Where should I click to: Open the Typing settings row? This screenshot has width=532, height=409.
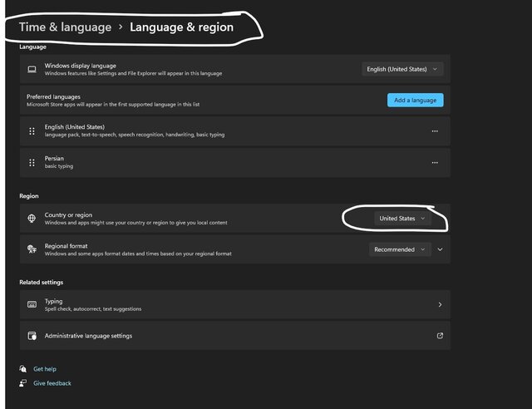point(234,305)
